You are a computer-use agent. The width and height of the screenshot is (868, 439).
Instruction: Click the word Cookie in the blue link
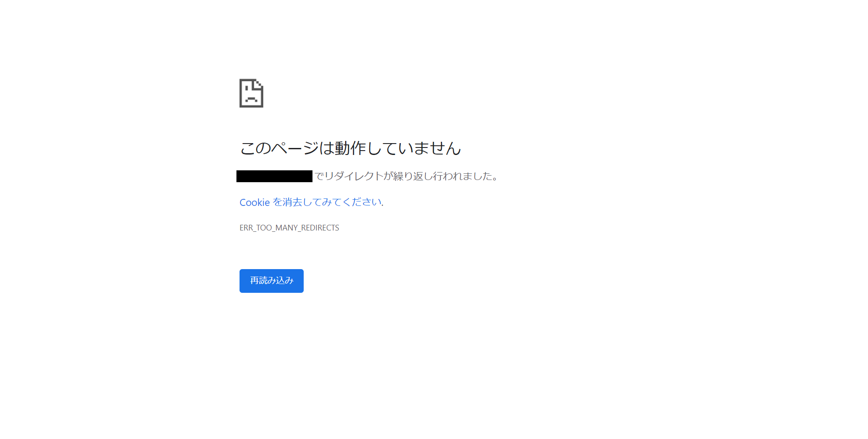point(254,202)
